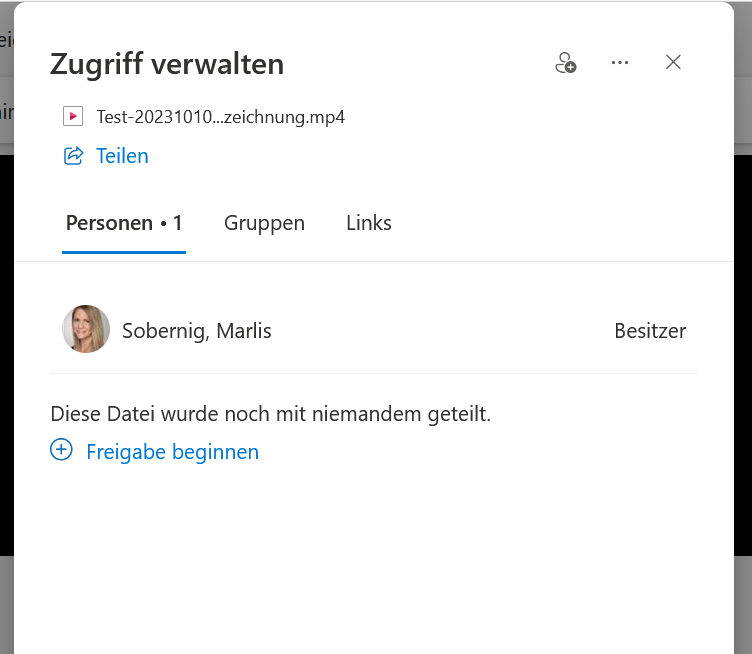752x654 pixels.
Task: Switch to the Personen tab
Action: point(109,223)
